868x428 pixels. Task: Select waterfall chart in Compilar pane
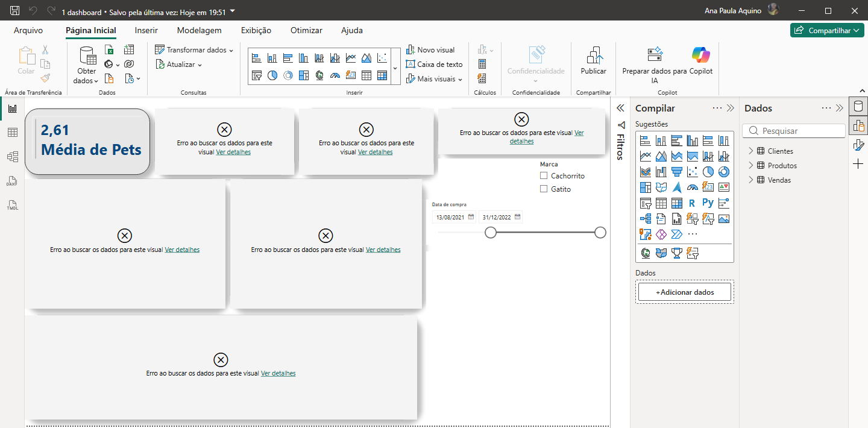(x=661, y=172)
